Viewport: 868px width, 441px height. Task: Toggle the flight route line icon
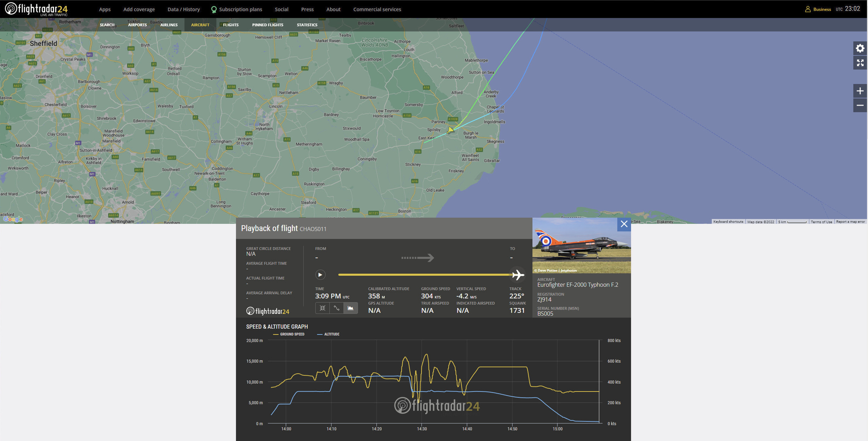[336, 308]
